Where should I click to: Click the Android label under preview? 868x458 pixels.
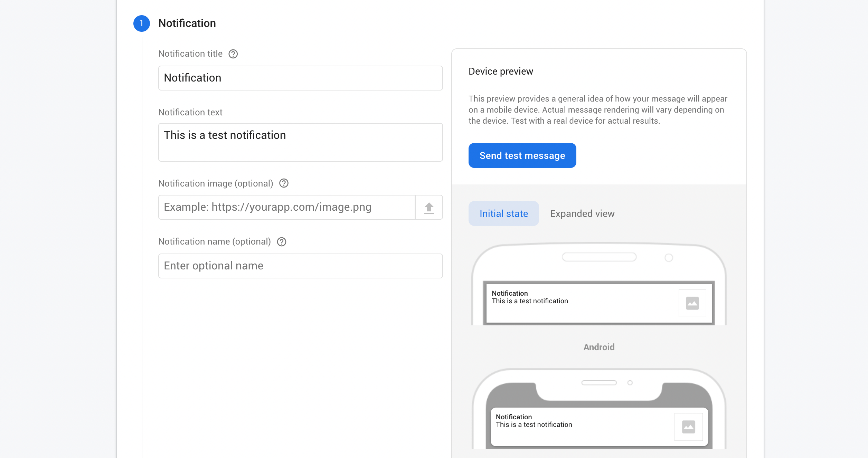[x=599, y=347]
